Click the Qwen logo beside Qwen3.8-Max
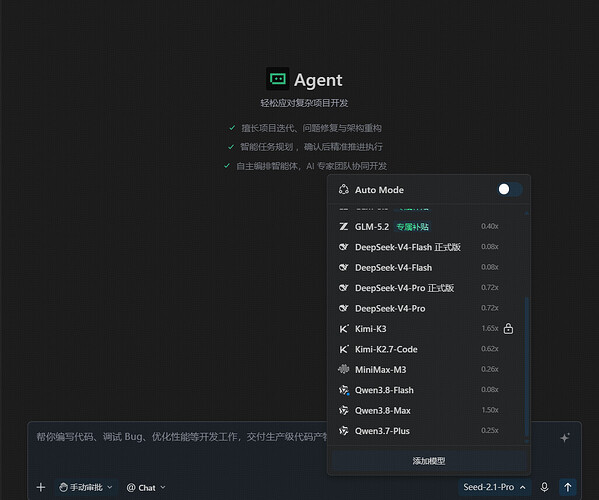 click(x=344, y=410)
